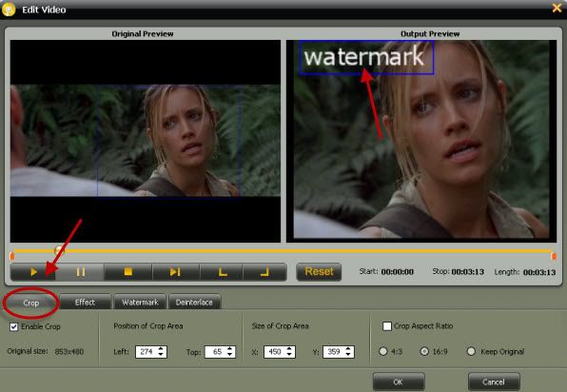Image resolution: width=567 pixels, height=392 pixels.
Task: Stop the video with the square icon
Action: click(x=128, y=272)
